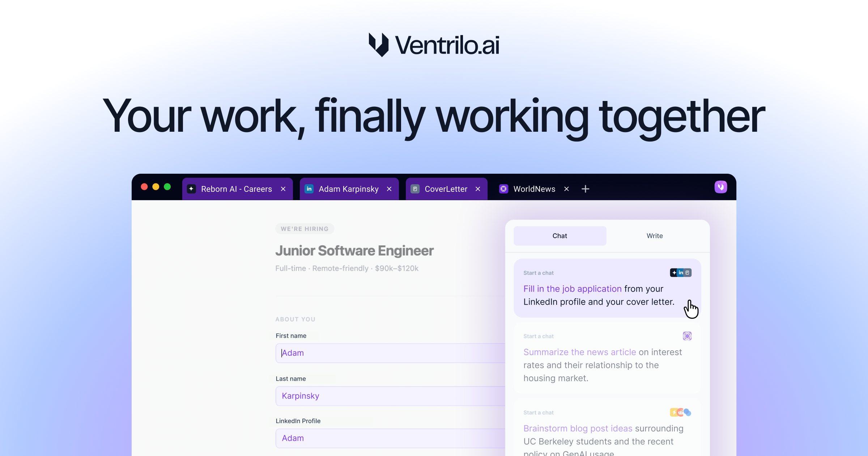The image size is (868, 456).
Task: Switch to the CoverLetter tab
Action: tap(446, 189)
